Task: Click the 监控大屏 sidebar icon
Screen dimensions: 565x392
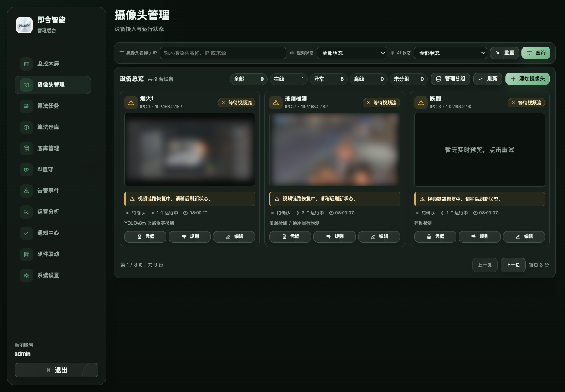Action: [x=26, y=64]
